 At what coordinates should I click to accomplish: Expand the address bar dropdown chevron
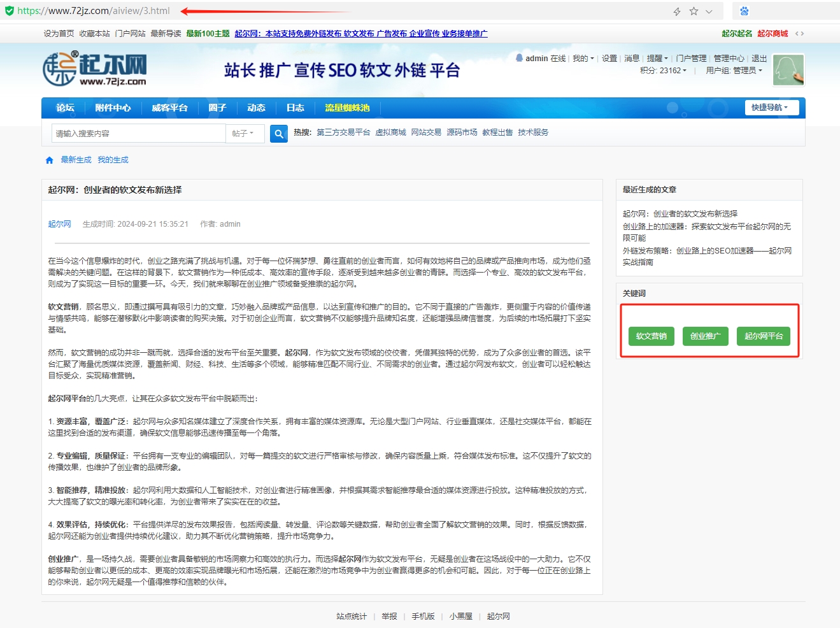click(x=709, y=11)
